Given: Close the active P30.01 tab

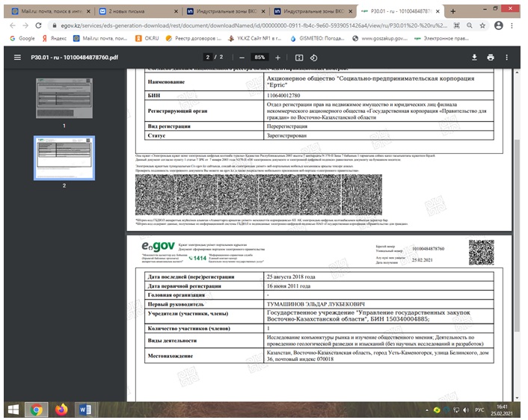Looking at the screenshot, I should point(438,11).
